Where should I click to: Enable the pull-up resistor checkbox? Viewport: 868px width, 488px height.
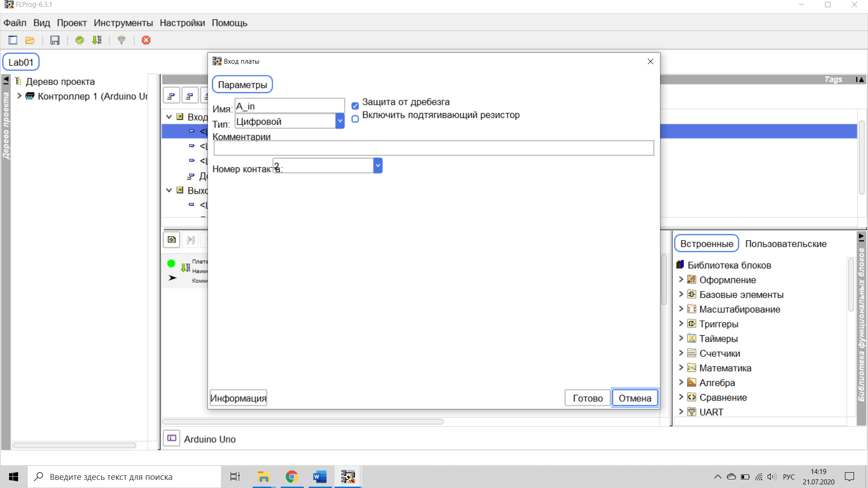tap(355, 119)
